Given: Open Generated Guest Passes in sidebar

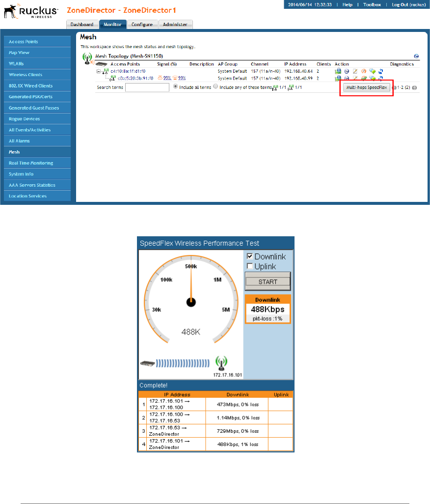Looking at the screenshot, I should click(x=37, y=108).
